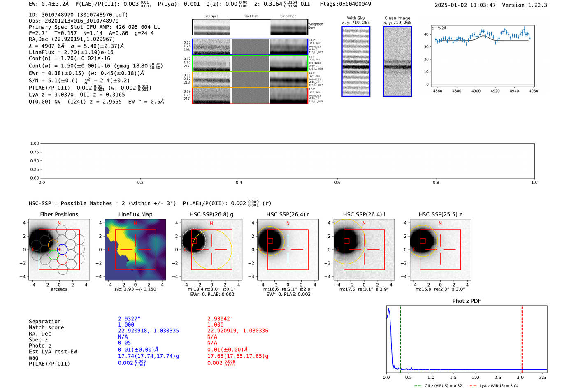Click the ID: 3010748970 line

[x=78, y=15]
